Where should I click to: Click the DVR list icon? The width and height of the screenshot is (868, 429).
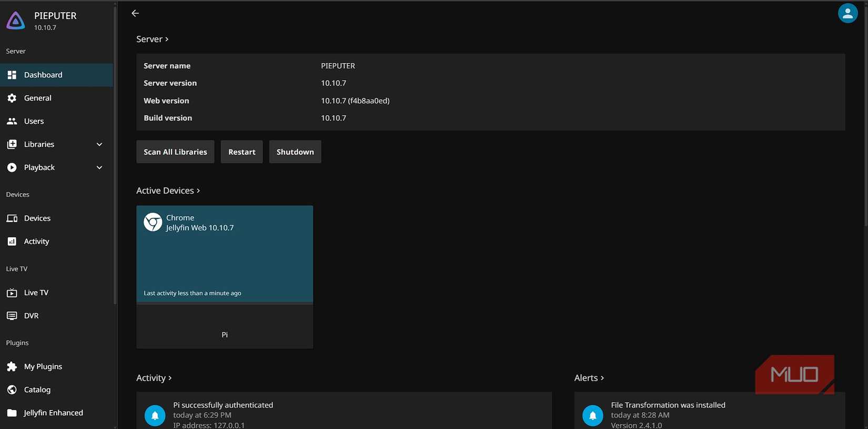tap(12, 316)
